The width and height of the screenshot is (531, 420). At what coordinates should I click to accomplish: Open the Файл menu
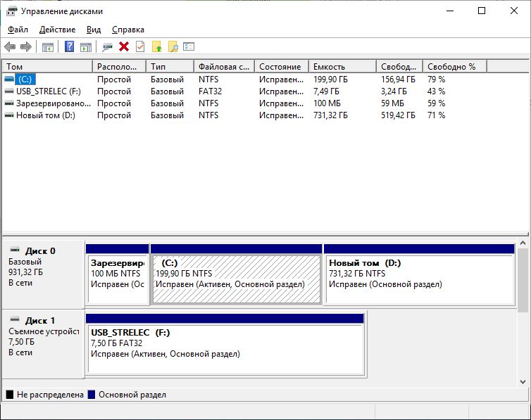pyautogui.click(x=18, y=30)
